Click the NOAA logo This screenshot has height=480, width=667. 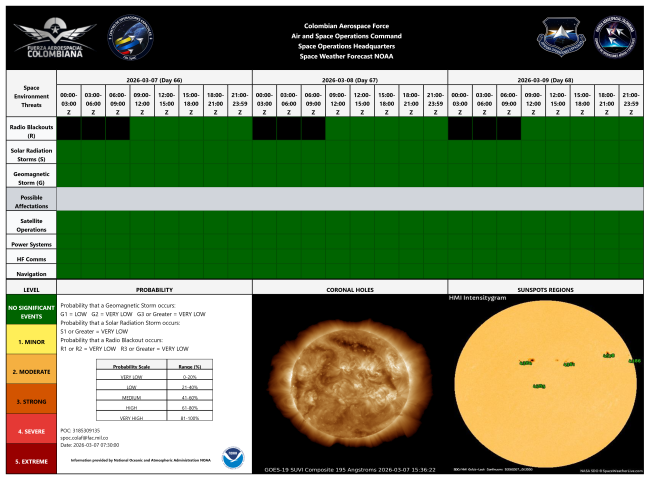tap(231, 454)
